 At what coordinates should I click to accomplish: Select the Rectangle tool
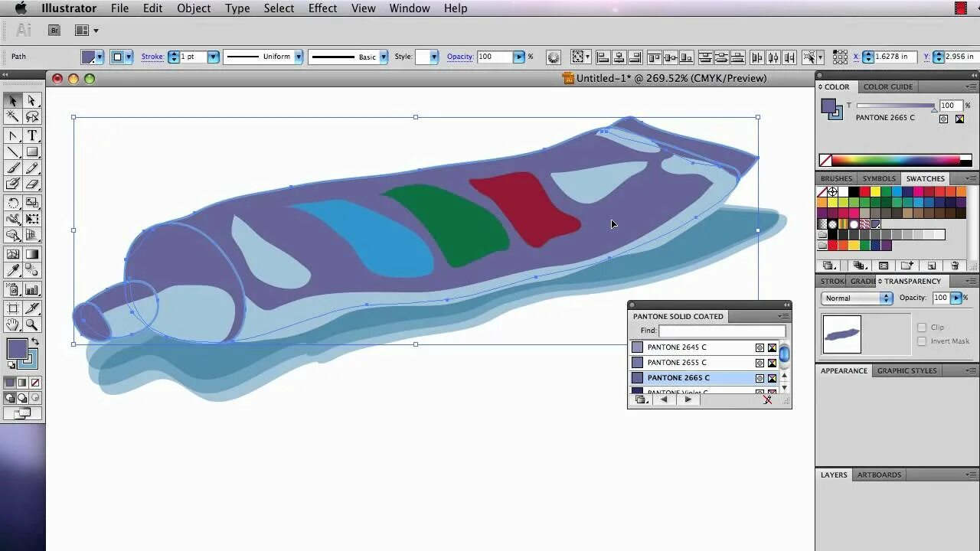click(32, 152)
